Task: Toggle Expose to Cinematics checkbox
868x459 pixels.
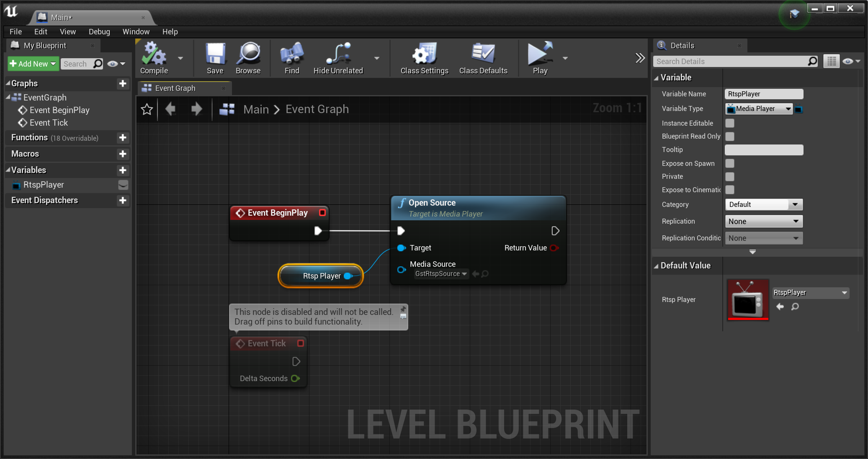Action: (730, 190)
